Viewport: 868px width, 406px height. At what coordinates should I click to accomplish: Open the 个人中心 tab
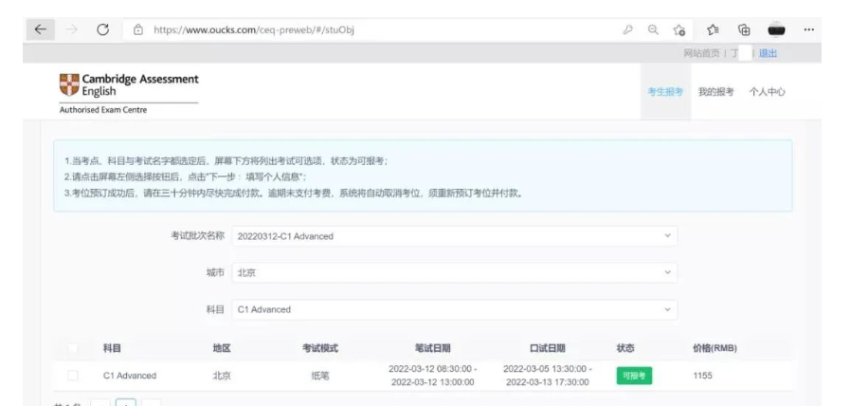click(x=768, y=92)
